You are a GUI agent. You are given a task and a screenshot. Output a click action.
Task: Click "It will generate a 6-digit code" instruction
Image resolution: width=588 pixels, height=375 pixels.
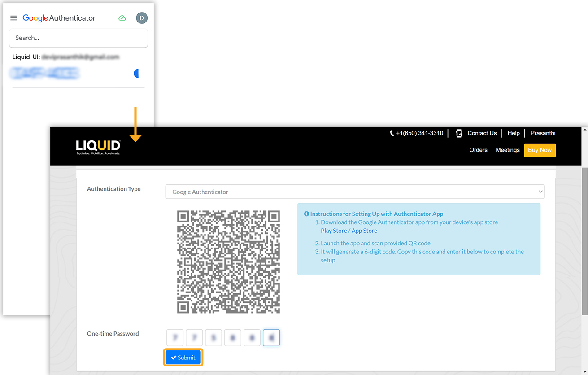pyautogui.click(x=422, y=256)
